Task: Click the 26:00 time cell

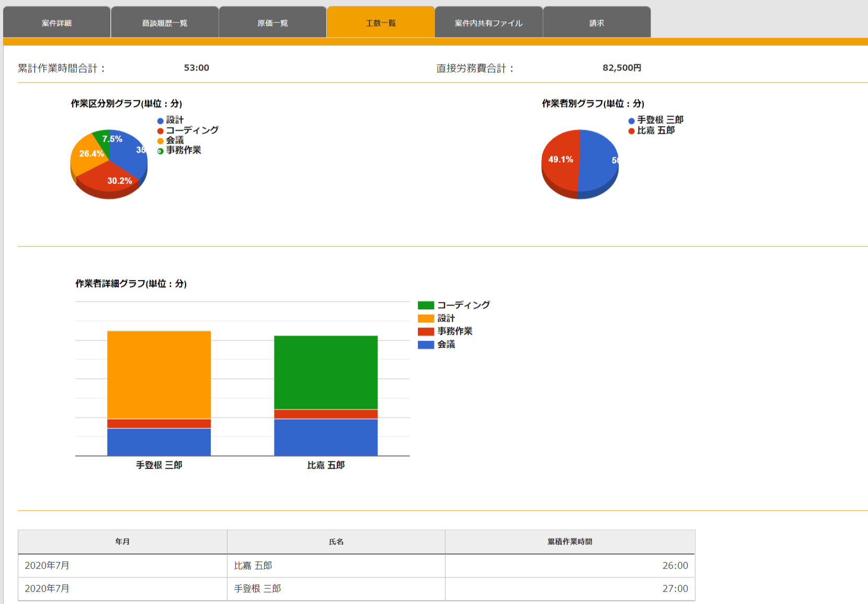Action: (x=570, y=566)
